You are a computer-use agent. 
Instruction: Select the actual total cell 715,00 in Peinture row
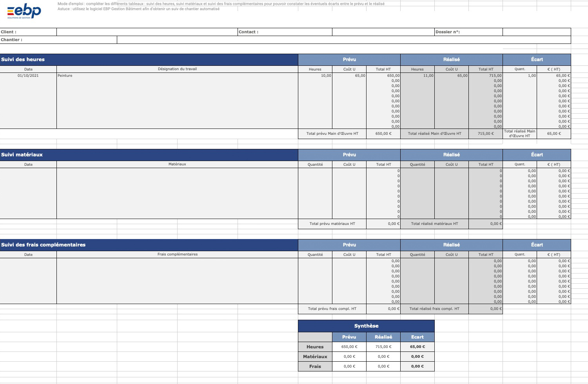486,76
